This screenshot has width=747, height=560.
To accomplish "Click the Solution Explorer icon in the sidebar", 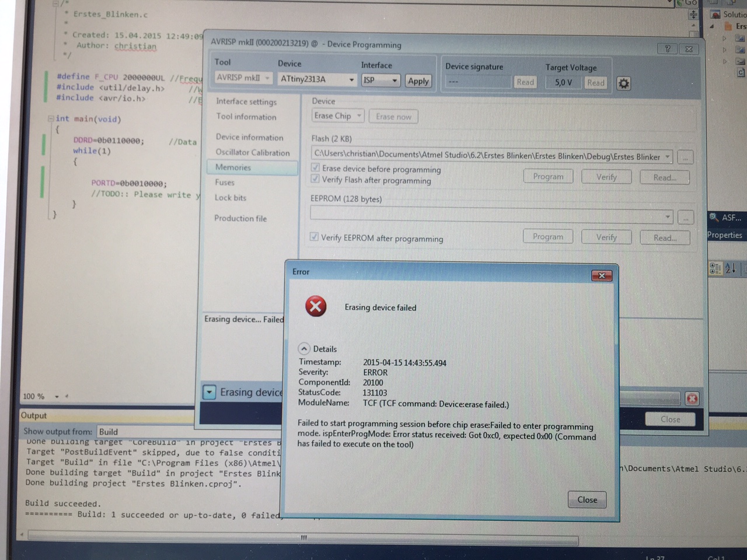I will pyautogui.click(x=714, y=14).
